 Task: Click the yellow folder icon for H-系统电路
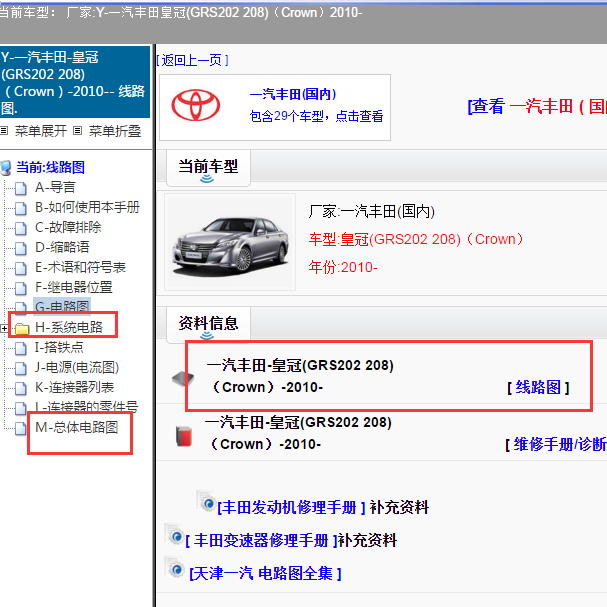pos(22,328)
